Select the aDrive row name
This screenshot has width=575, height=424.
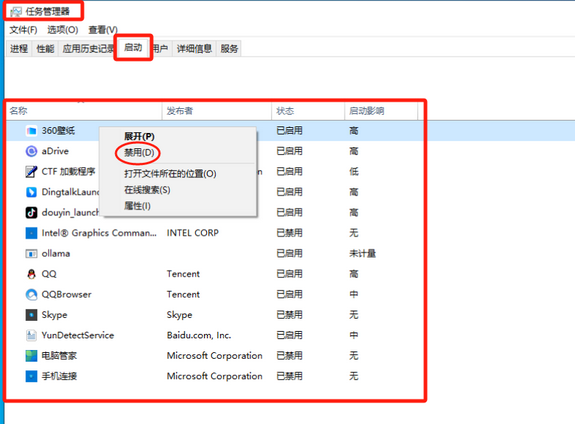click(55, 151)
